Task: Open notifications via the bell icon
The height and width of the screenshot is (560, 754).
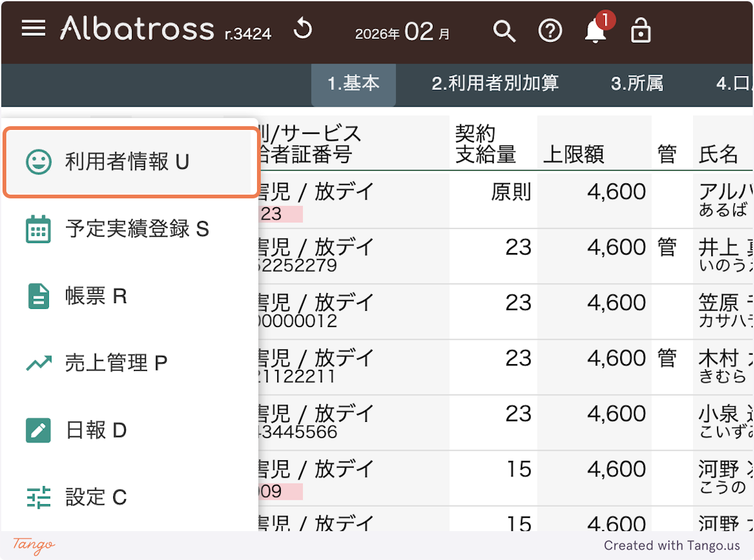Action: (595, 31)
